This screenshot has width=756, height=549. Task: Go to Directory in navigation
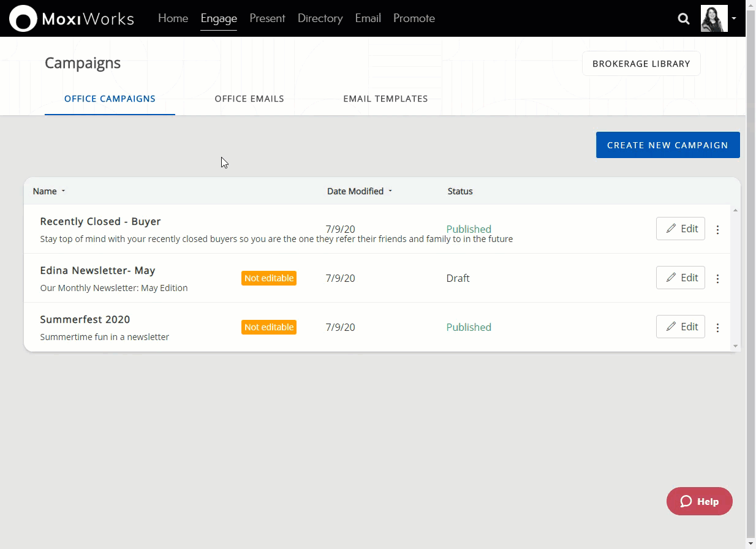320,18
